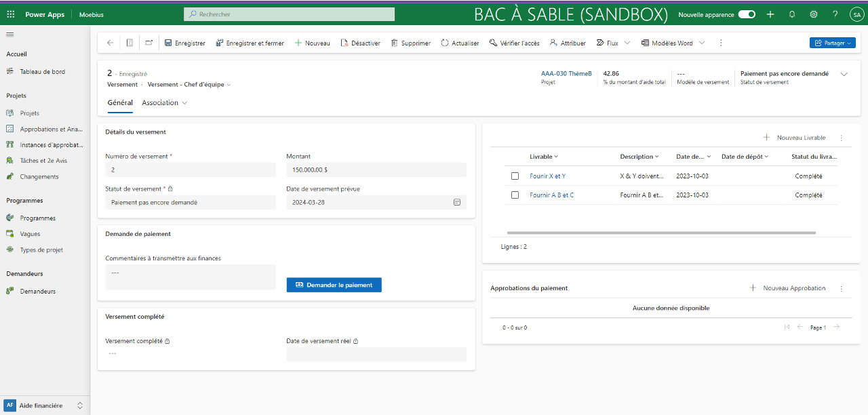Open the Modèles Word dropdown
This screenshot has width=868, height=415.
point(673,43)
